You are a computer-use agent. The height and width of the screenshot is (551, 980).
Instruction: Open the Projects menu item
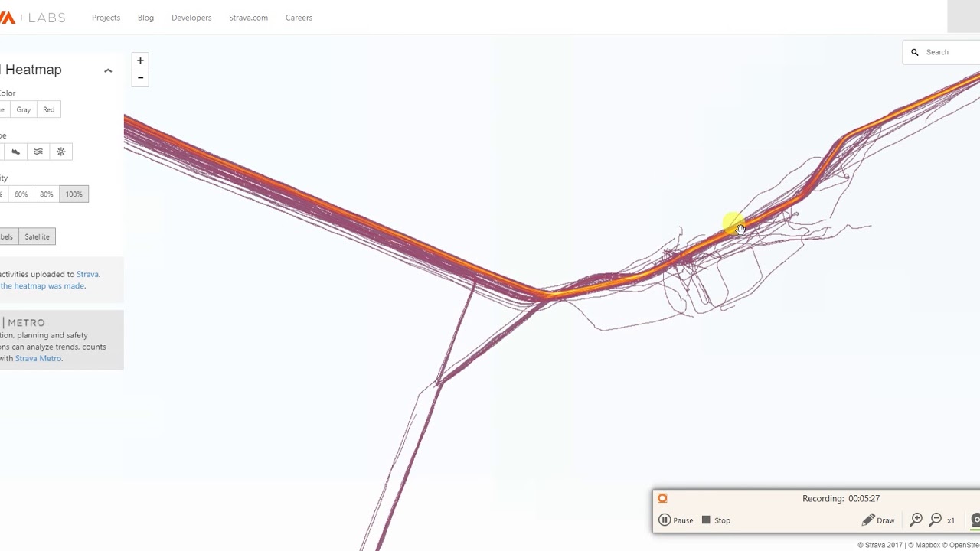point(106,18)
